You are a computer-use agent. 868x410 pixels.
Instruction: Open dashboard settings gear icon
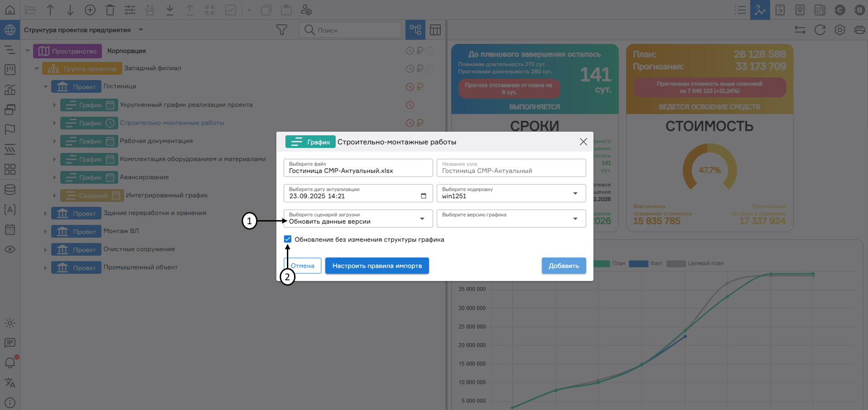[839, 30]
